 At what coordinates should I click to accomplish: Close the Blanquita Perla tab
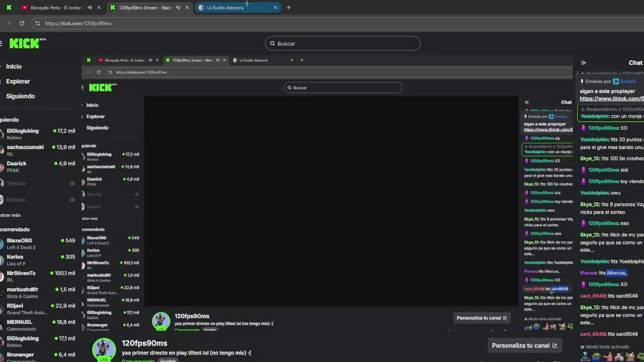point(99,8)
